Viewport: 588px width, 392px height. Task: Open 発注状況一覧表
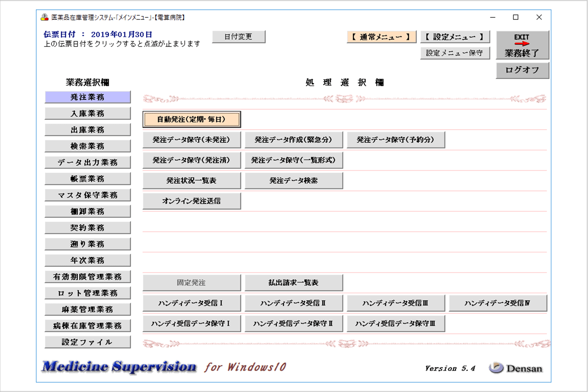(191, 180)
